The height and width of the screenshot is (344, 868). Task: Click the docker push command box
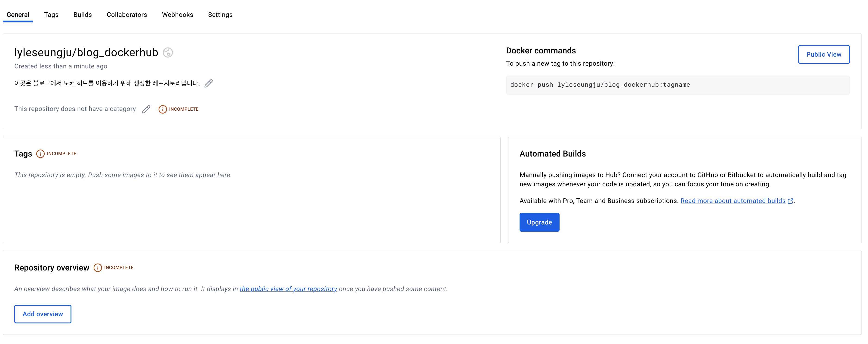[x=677, y=85]
